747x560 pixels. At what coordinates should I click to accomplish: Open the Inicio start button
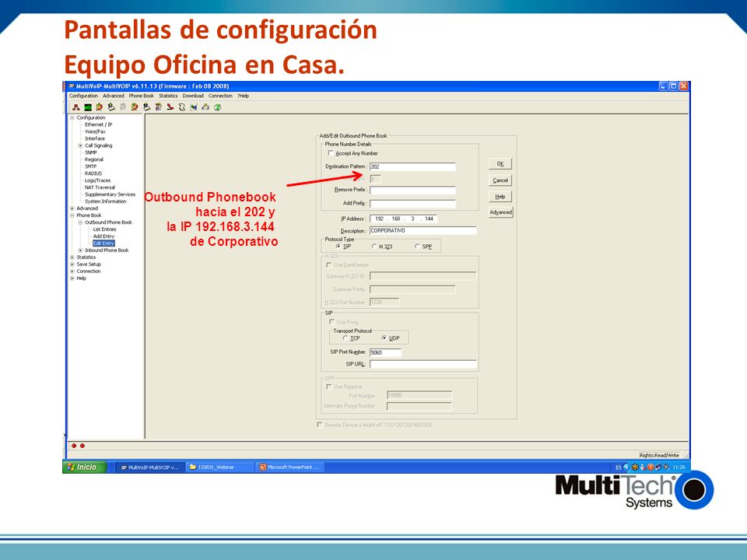pos(83,467)
